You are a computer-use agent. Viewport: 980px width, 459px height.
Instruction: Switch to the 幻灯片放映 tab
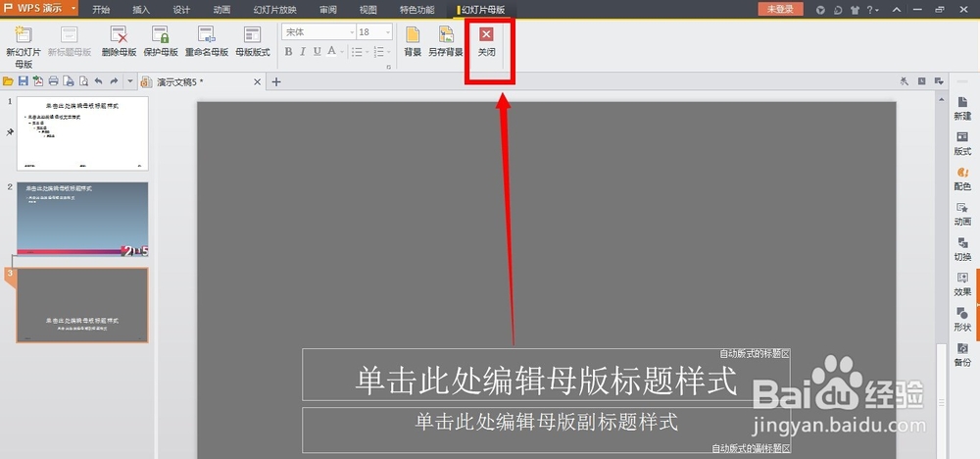pos(275,10)
